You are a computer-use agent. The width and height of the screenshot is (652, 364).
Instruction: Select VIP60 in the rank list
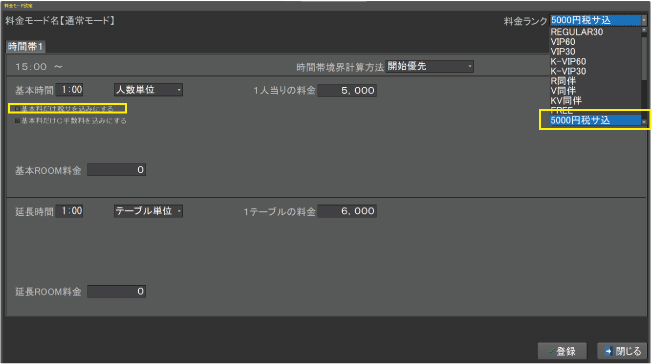click(595, 42)
